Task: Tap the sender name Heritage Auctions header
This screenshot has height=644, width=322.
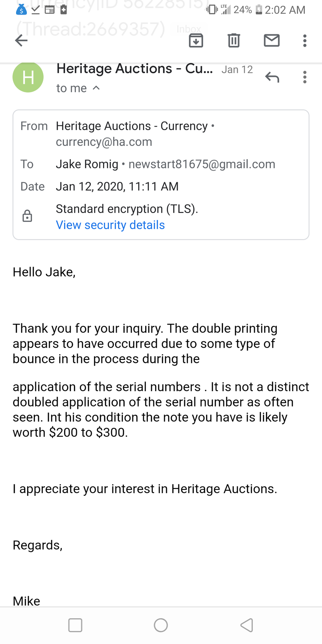Action: (135, 69)
